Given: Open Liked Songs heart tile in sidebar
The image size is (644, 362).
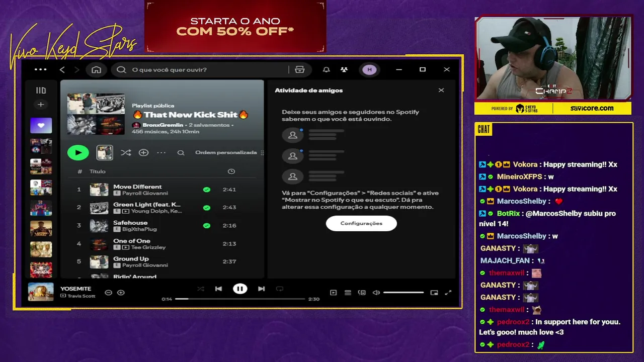Looking at the screenshot, I should (41, 125).
